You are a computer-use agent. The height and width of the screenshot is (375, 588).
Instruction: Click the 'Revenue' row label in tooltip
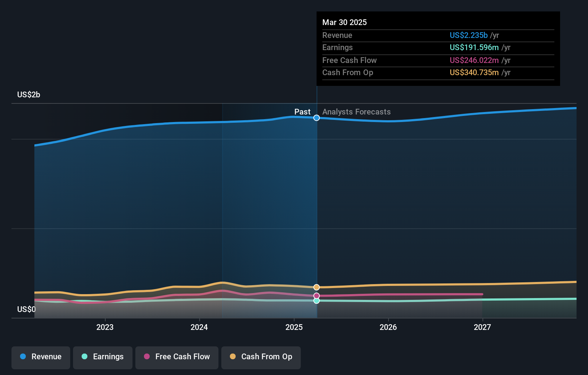pos(337,35)
